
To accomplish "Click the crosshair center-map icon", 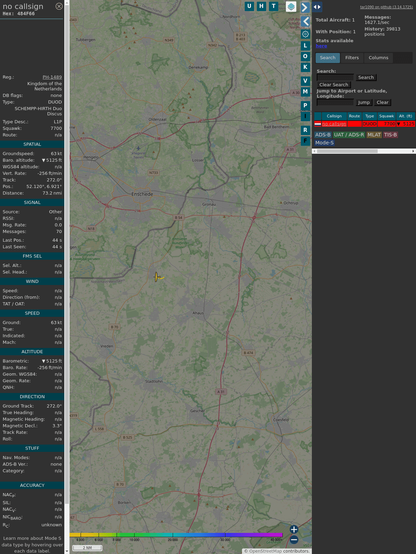I will click(x=305, y=34).
